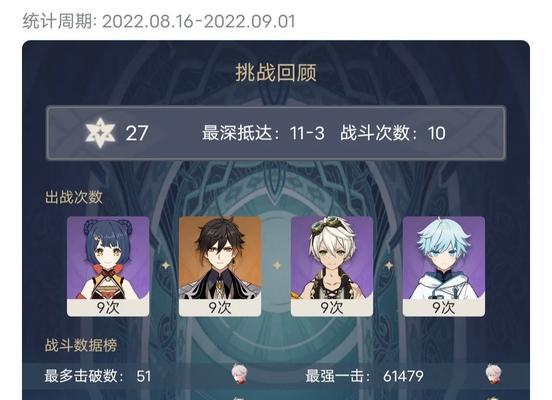Select Zhongli's portrait with orange background
The height and width of the screenshot is (400, 552).
(x=220, y=266)
